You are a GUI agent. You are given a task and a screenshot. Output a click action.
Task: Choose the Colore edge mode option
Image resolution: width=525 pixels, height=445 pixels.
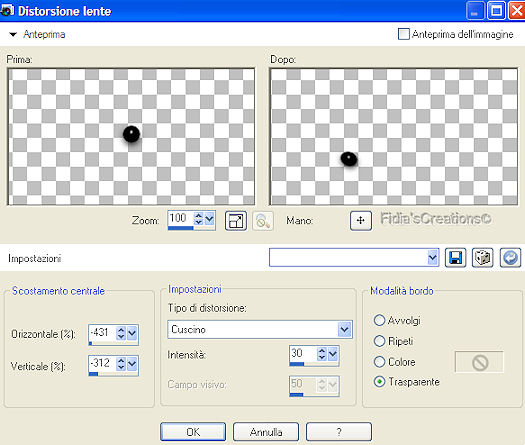[x=379, y=362]
